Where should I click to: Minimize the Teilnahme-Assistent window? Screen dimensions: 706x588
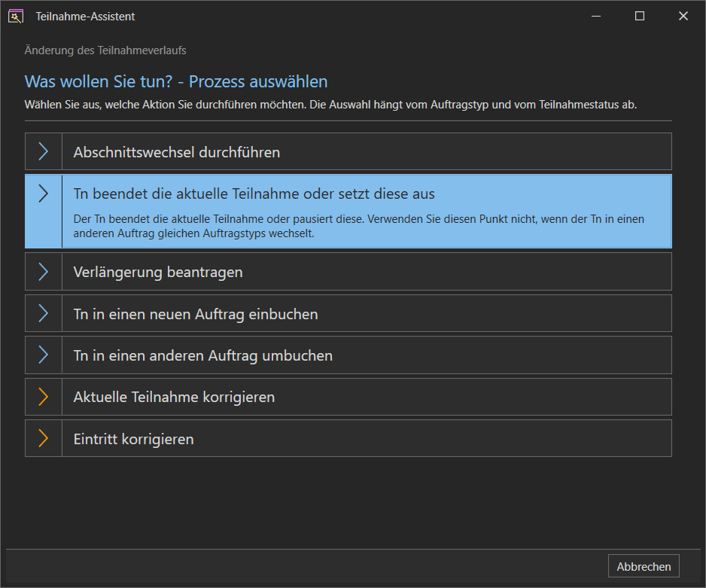(x=595, y=17)
